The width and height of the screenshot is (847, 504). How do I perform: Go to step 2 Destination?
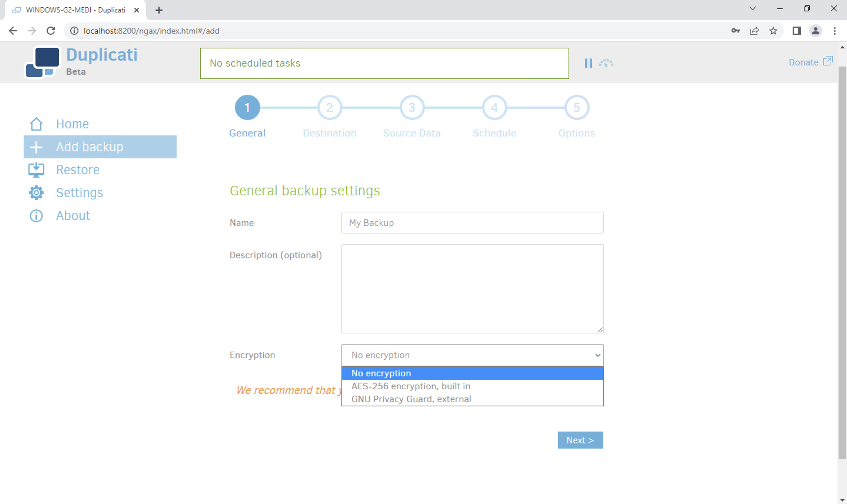(329, 108)
